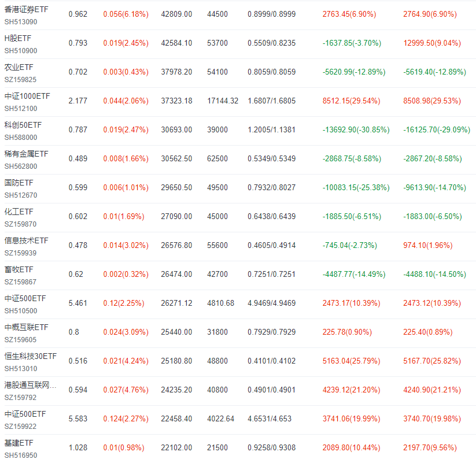Screen dimensions: 476x463
Task: Select value 2197.70(9.56%) in 基建ETF row
Action: [430, 447]
